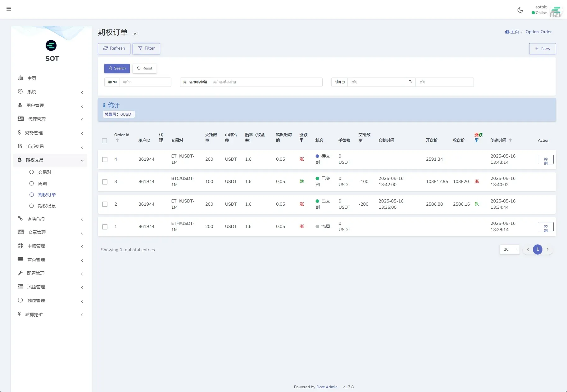567x392 pixels.
Task: Open the page size dropdown showing 20
Action: click(x=509, y=249)
